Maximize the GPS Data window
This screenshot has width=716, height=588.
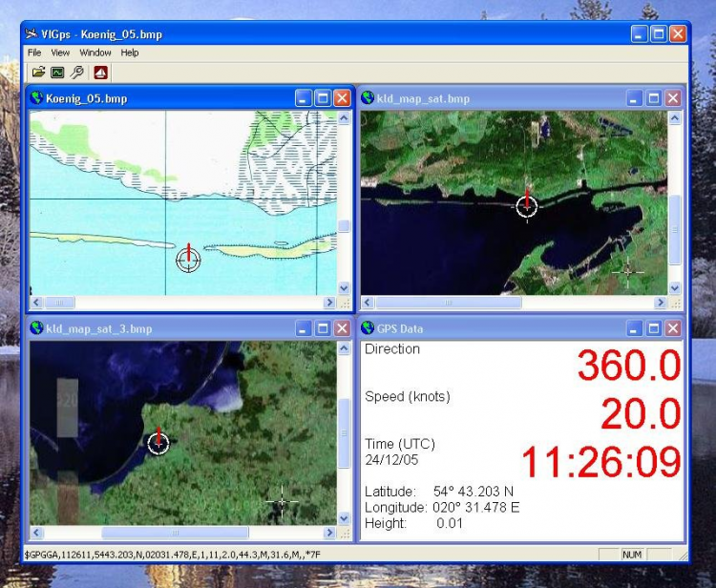[x=654, y=328]
